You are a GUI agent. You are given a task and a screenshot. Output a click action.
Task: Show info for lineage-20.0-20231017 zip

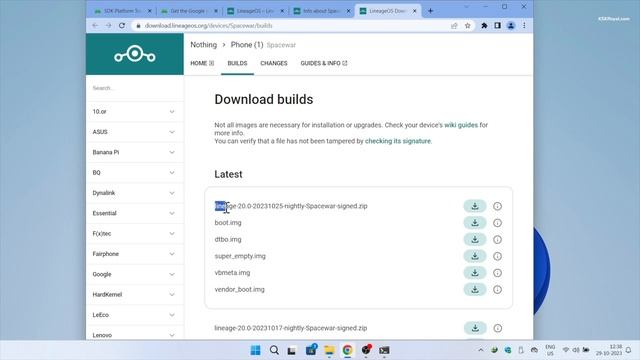(497, 328)
